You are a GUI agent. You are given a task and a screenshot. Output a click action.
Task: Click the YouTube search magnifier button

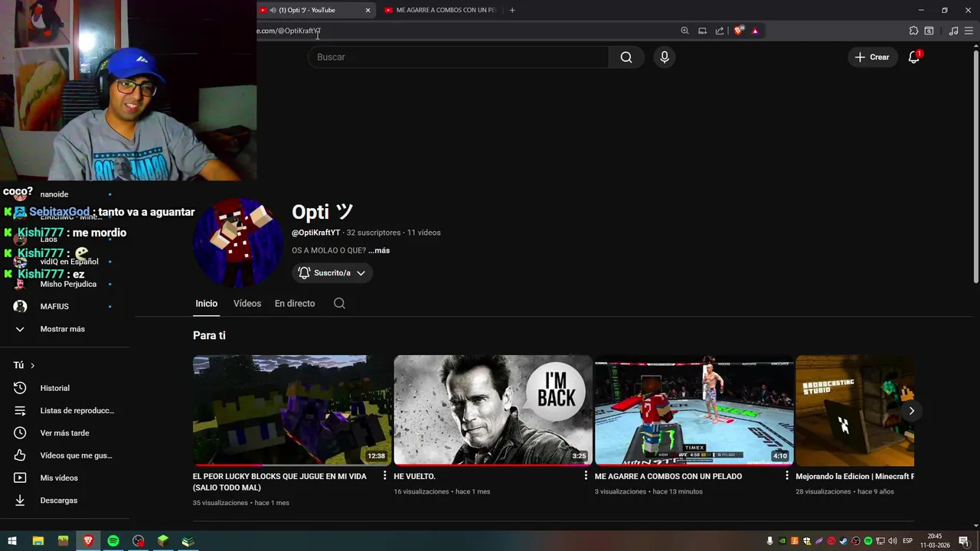[x=626, y=57]
